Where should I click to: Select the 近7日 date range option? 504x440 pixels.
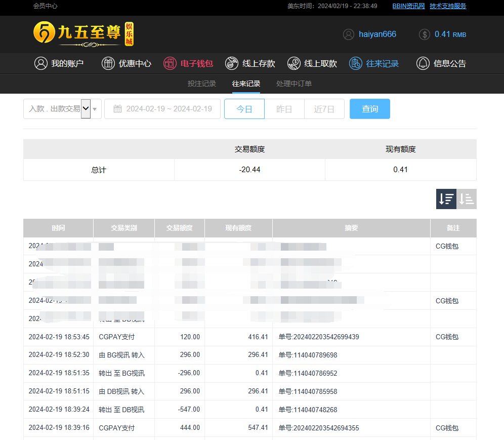coord(324,109)
